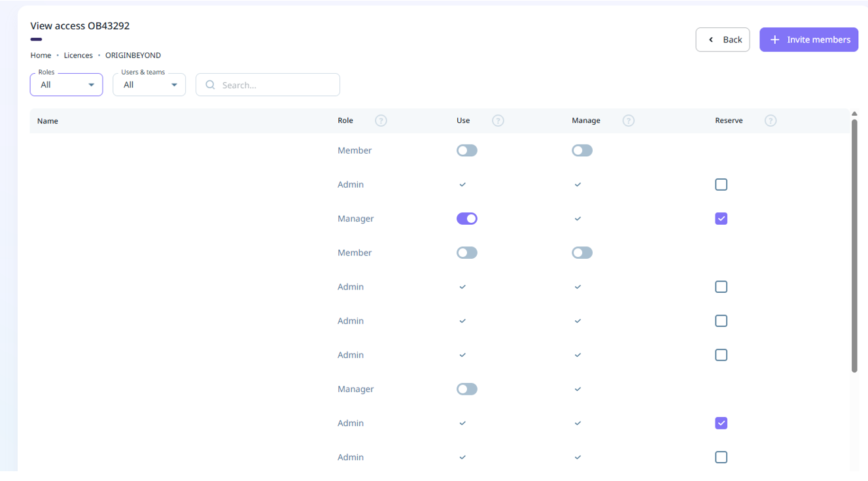Click the help icon beside Role column
868x481 pixels.
pos(381,121)
